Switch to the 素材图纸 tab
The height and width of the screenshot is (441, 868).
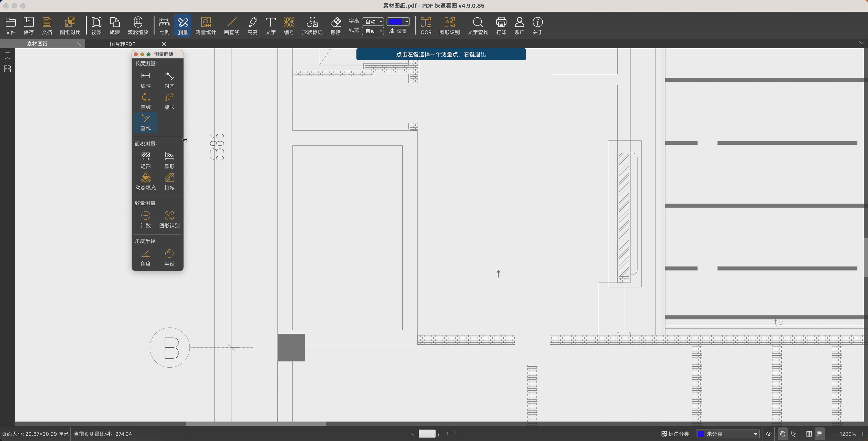[37, 44]
